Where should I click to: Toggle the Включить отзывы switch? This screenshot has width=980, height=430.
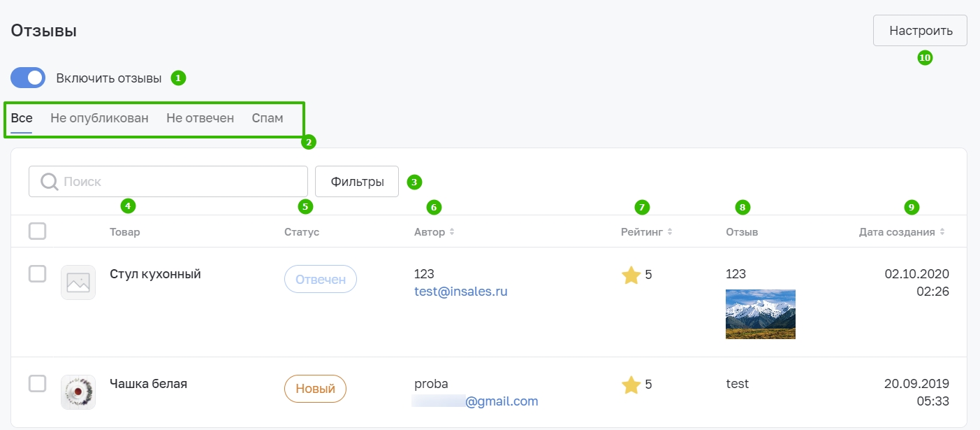tap(28, 78)
